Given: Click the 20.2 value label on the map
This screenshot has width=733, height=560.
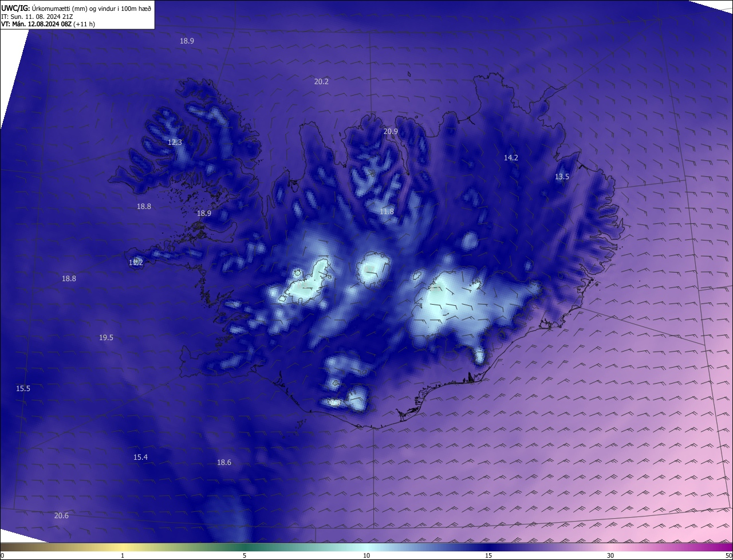Looking at the screenshot, I should click(x=321, y=82).
